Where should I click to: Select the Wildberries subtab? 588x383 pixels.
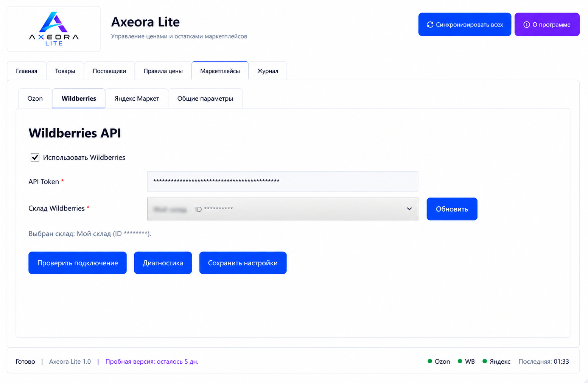tap(79, 98)
